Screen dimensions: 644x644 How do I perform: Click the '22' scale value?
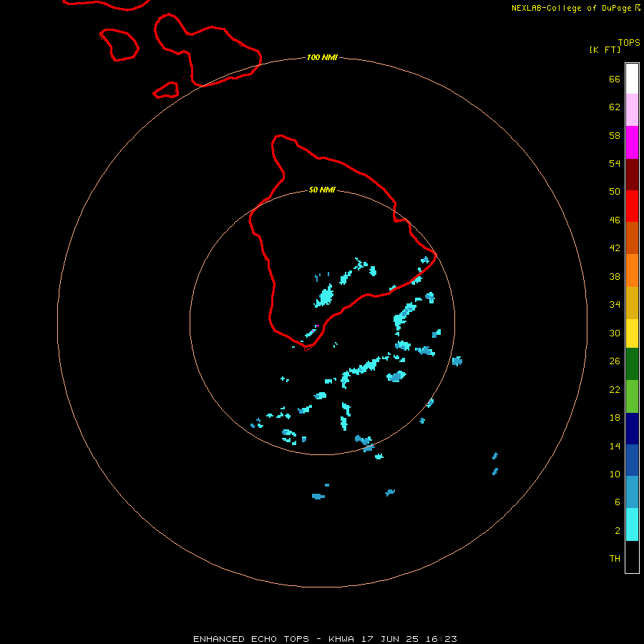point(615,389)
